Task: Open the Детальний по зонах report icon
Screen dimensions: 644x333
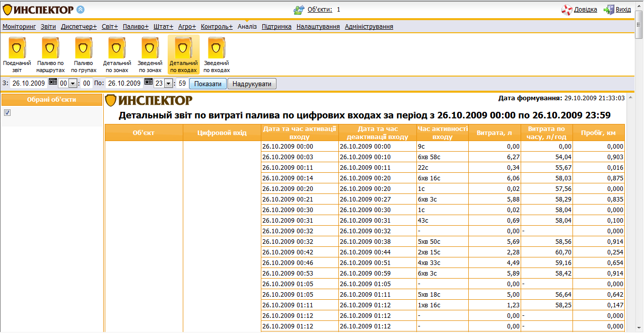Action: click(x=117, y=47)
